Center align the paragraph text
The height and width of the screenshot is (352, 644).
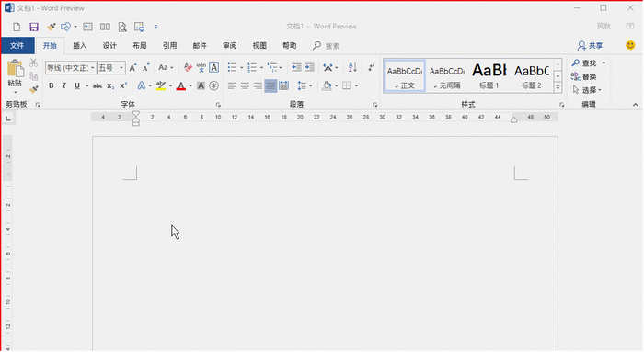pyautogui.click(x=245, y=85)
